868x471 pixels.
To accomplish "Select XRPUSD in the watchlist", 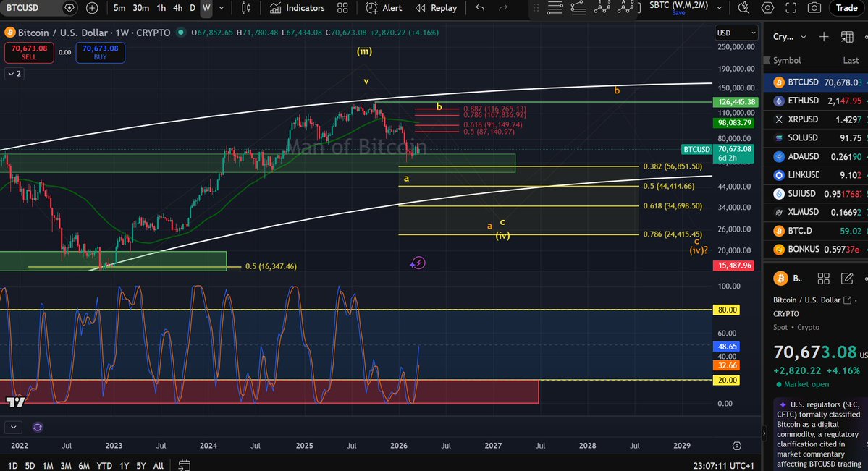I will pyautogui.click(x=816, y=119).
